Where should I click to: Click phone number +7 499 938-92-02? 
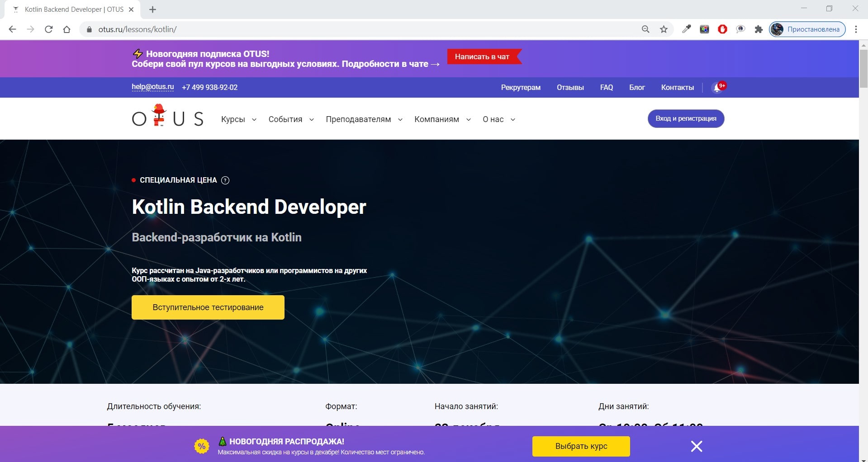pos(209,87)
